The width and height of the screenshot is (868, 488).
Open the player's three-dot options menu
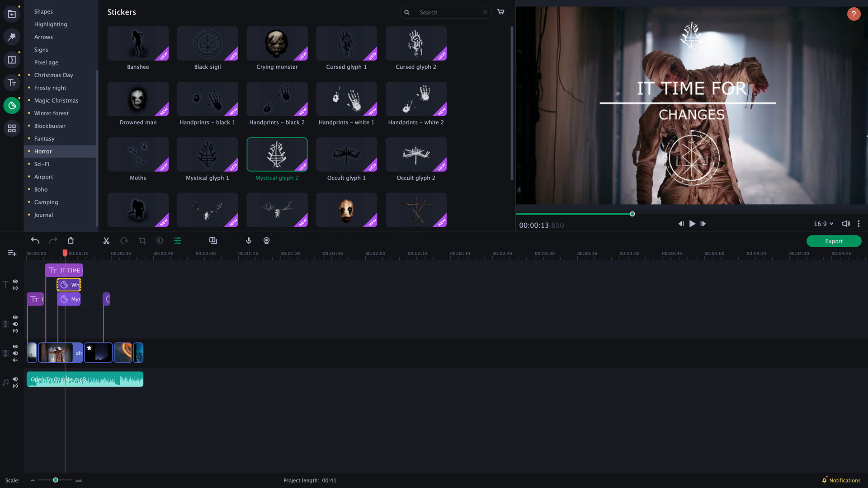[859, 224]
